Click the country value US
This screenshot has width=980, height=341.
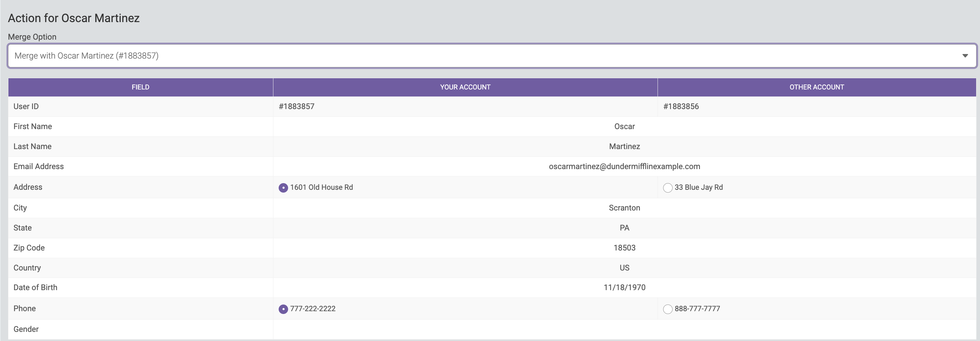click(x=624, y=268)
